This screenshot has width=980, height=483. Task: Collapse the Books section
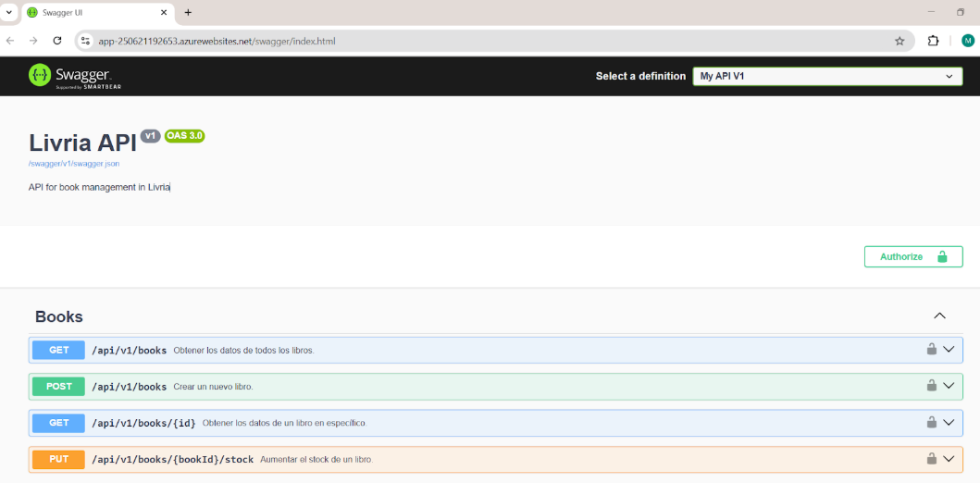click(x=939, y=316)
